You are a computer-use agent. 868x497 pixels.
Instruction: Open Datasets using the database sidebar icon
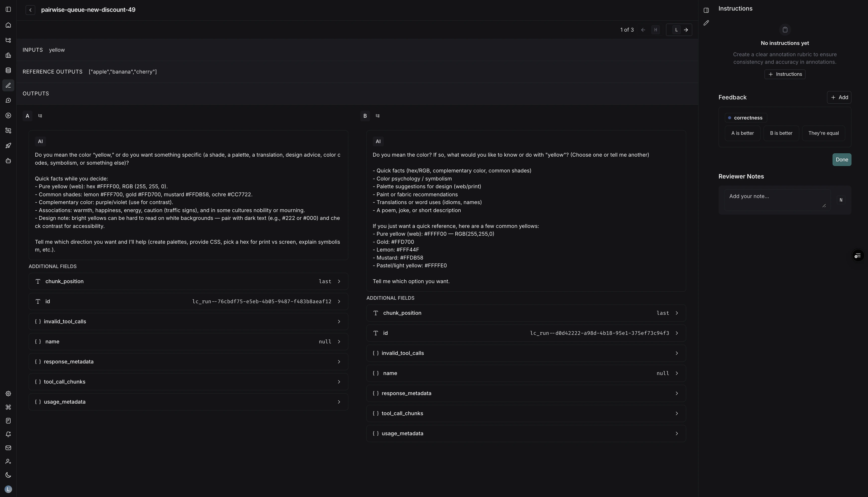[8, 70]
